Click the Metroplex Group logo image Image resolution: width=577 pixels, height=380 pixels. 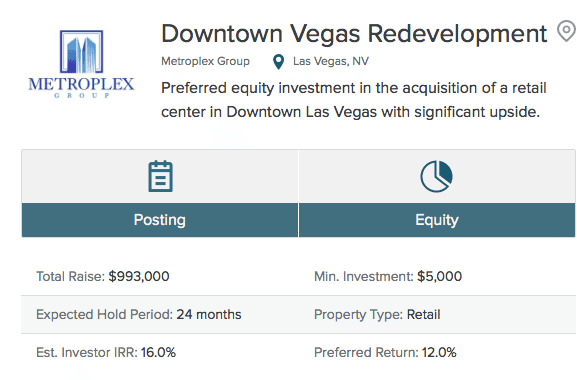[x=81, y=64]
